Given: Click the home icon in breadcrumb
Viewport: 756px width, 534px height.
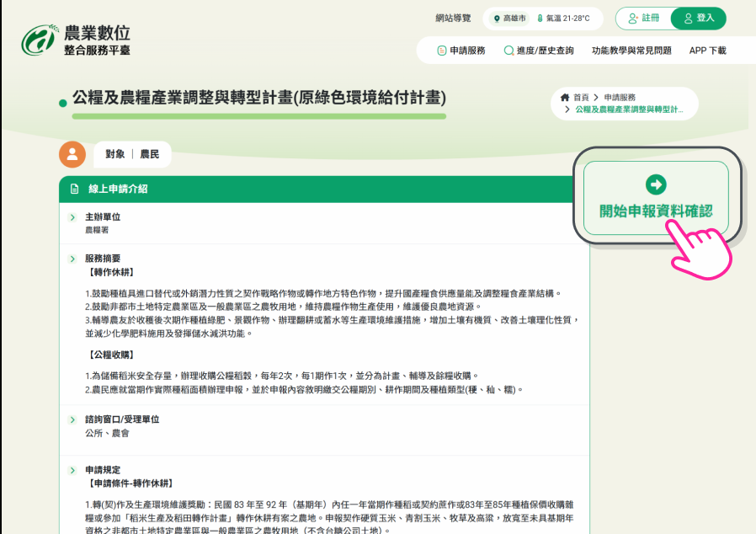Looking at the screenshot, I should [x=565, y=98].
